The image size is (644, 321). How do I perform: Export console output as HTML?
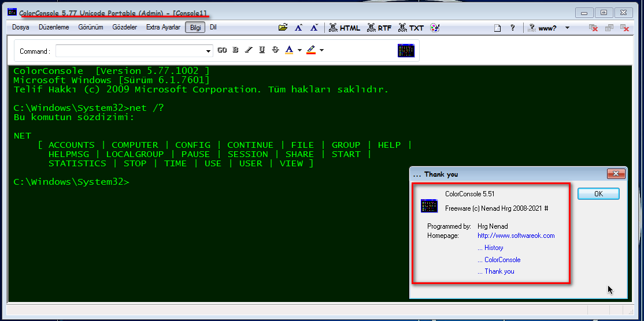(344, 28)
